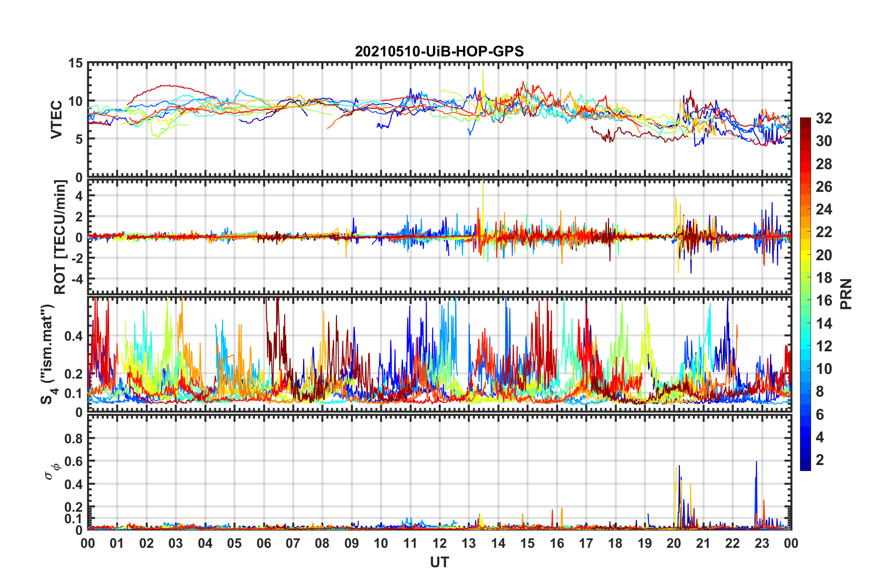The height and width of the screenshot is (588, 879).
Task: Select the 0.6 tick on the sigma-phi axis
Action: tap(73, 461)
